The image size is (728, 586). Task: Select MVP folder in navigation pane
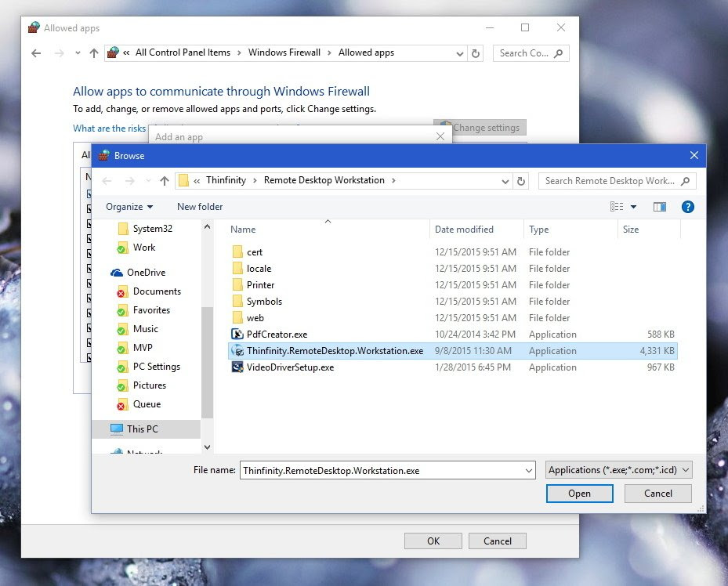click(143, 348)
